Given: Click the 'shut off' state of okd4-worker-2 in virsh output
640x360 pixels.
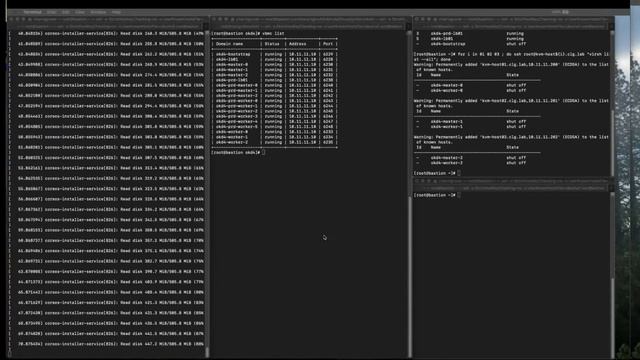Looking at the screenshot, I should coord(516,163).
